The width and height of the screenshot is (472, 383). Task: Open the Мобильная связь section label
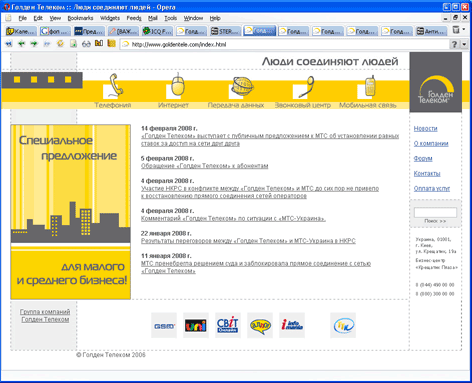pyautogui.click(x=368, y=105)
